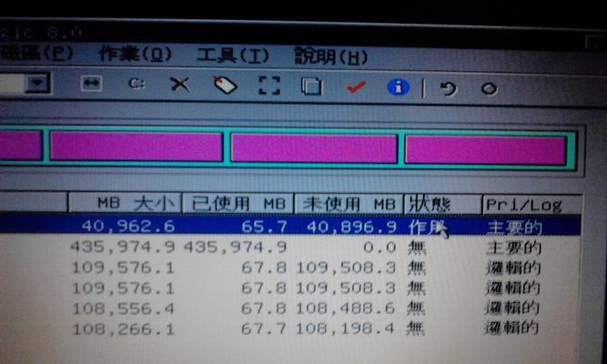Click 無 status in the 435,974.9 row
The image size is (607, 364).
[x=417, y=248]
